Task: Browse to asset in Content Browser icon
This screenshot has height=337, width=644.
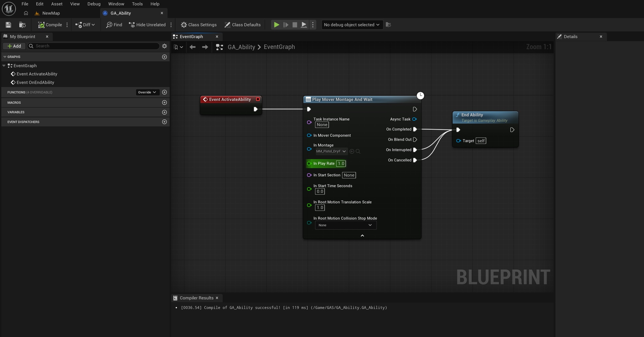Action: tap(22, 25)
